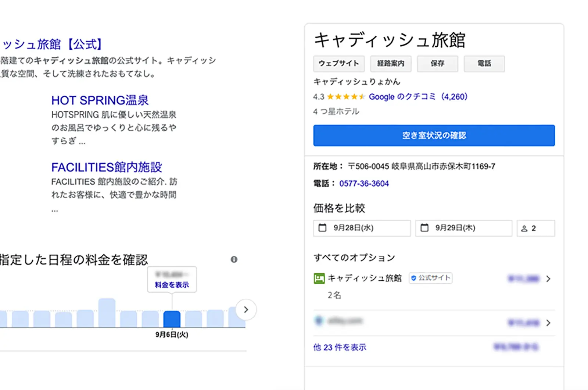588x390 pixels.
Task: Click the star rating next to 4.3
Action: [x=345, y=97]
